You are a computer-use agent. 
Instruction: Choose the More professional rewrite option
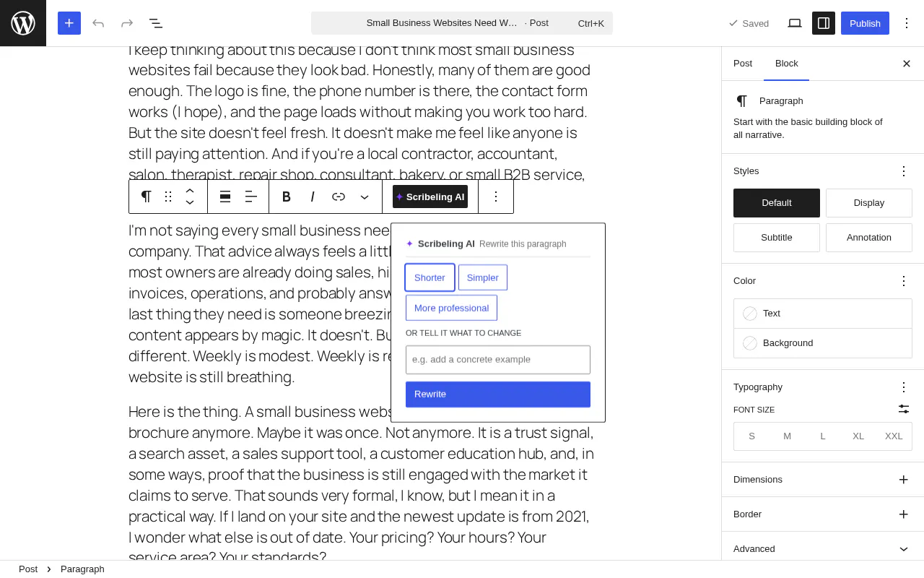451,308
